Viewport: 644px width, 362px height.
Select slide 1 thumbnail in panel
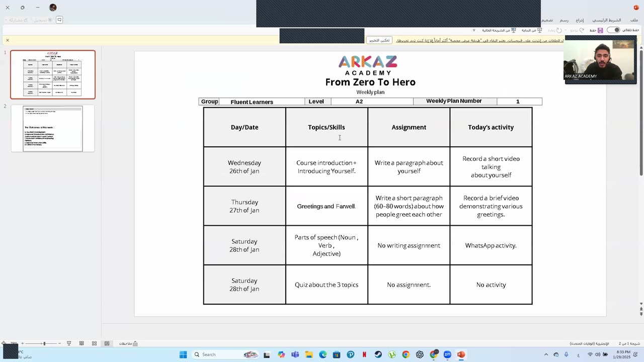53,74
